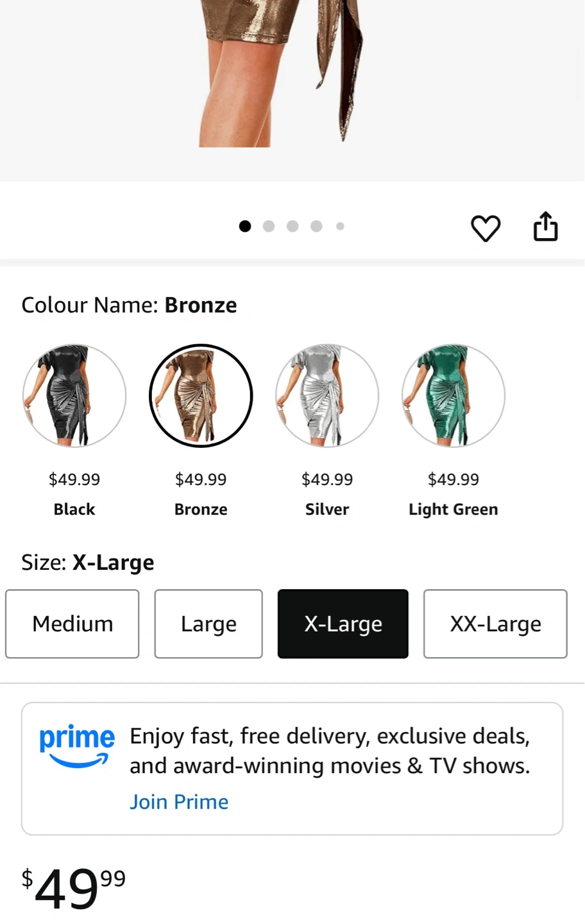The width and height of the screenshot is (585, 924).
Task: Go to second product image dot
Action: 269,226
